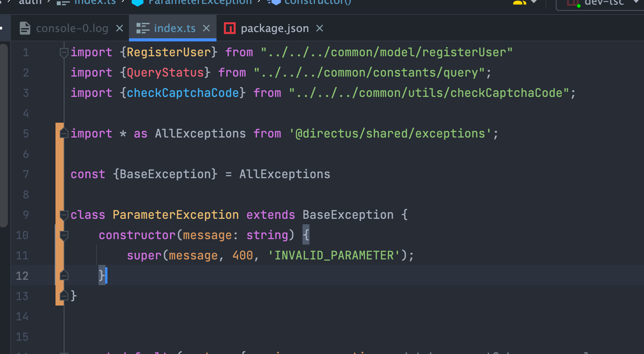Click the package.json npm icon
The image size is (644, 354).
(x=230, y=28)
